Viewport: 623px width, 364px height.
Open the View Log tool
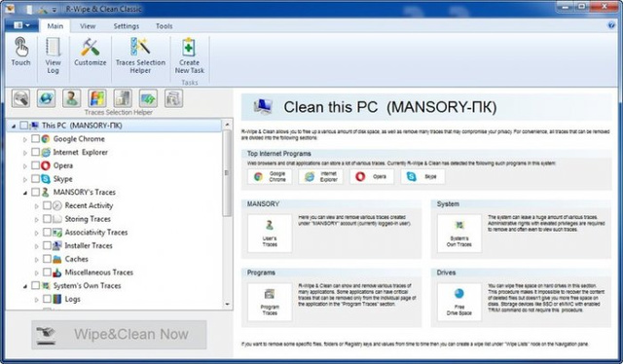[x=53, y=55]
